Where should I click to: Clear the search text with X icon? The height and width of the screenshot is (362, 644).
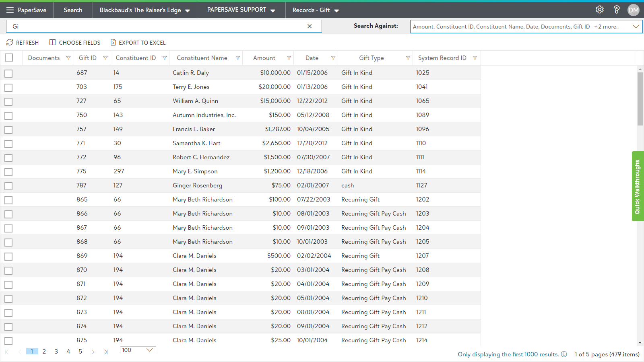[x=310, y=26]
